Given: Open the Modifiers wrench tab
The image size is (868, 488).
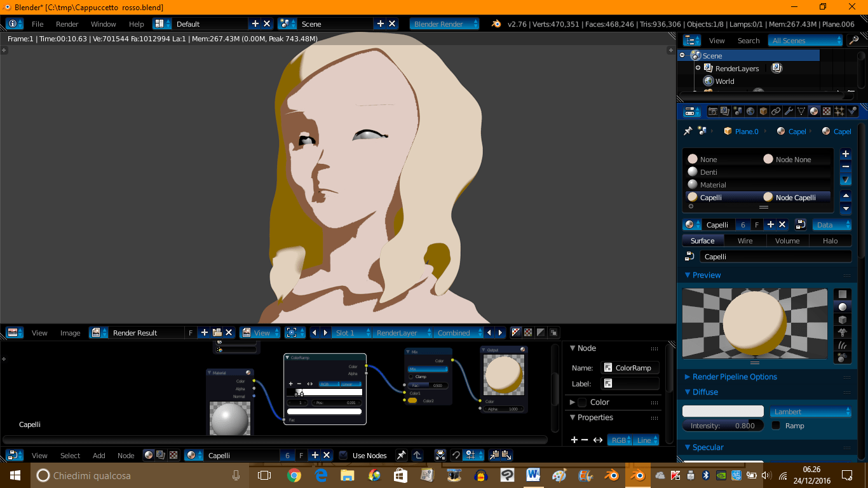Looking at the screenshot, I should click(x=789, y=111).
